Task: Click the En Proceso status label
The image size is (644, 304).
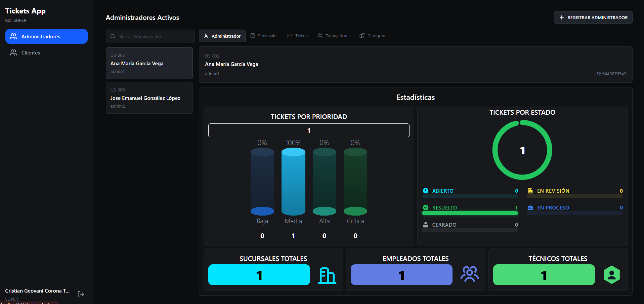Action: (x=553, y=208)
